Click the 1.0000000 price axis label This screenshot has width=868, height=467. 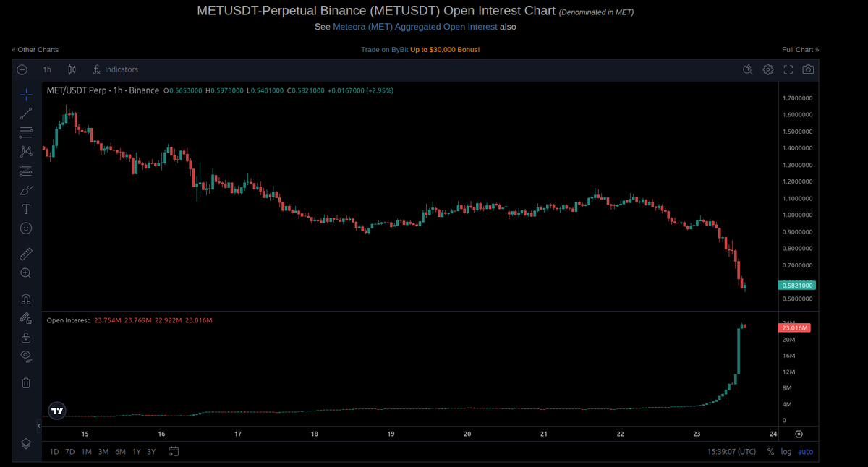tap(797, 215)
